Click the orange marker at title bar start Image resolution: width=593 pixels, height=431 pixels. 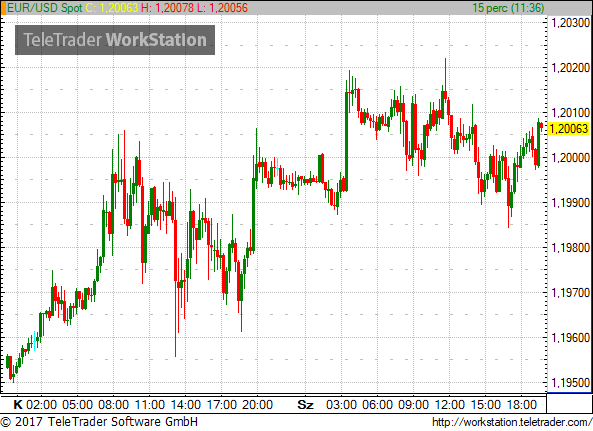pyautogui.click(x=3, y=8)
